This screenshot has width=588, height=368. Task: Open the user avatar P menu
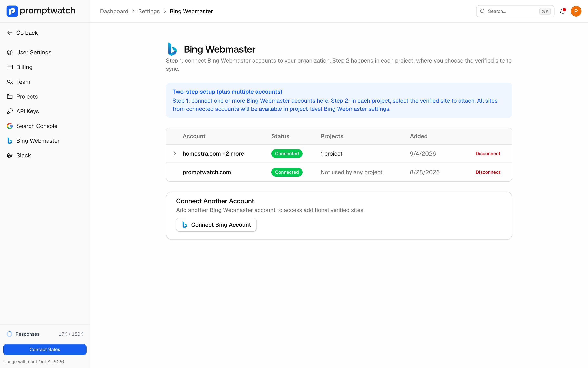tap(576, 11)
